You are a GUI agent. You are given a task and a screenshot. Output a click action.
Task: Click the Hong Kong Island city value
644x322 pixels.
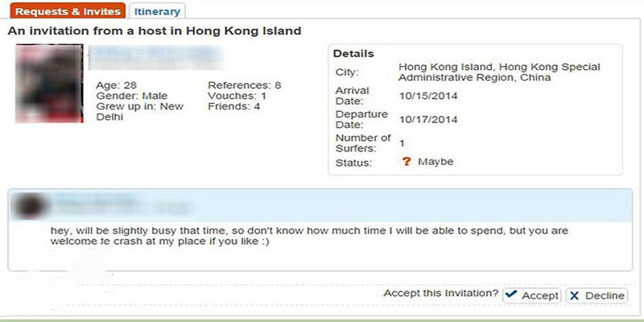499,72
